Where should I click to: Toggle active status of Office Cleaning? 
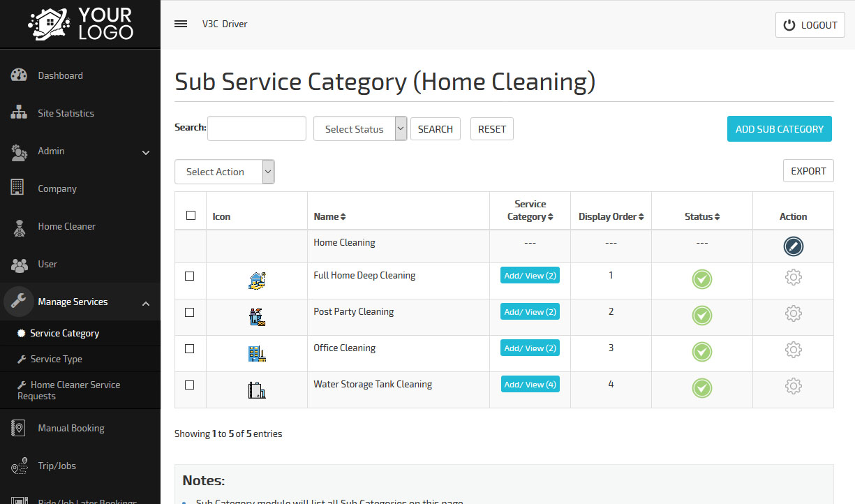701,352
